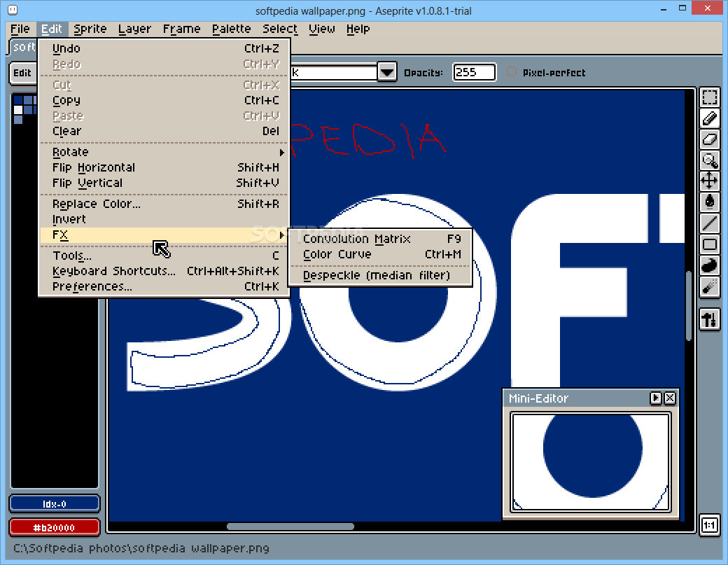Pick the white palette swatch

(18, 110)
